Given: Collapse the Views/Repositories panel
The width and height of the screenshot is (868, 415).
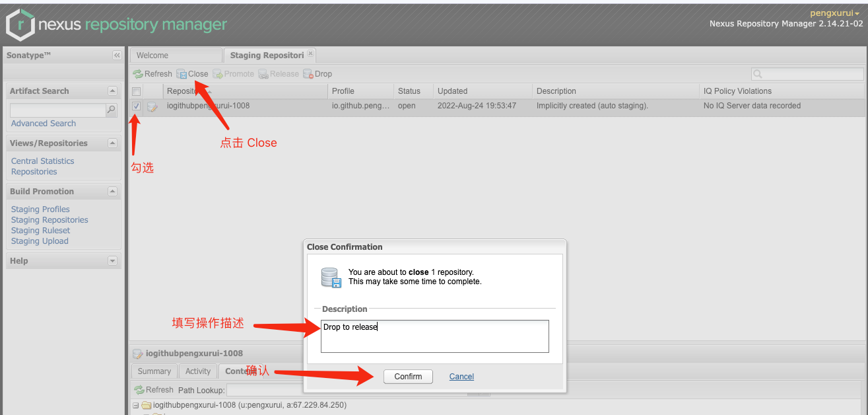Looking at the screenshot, I should [x=112, y=143].
